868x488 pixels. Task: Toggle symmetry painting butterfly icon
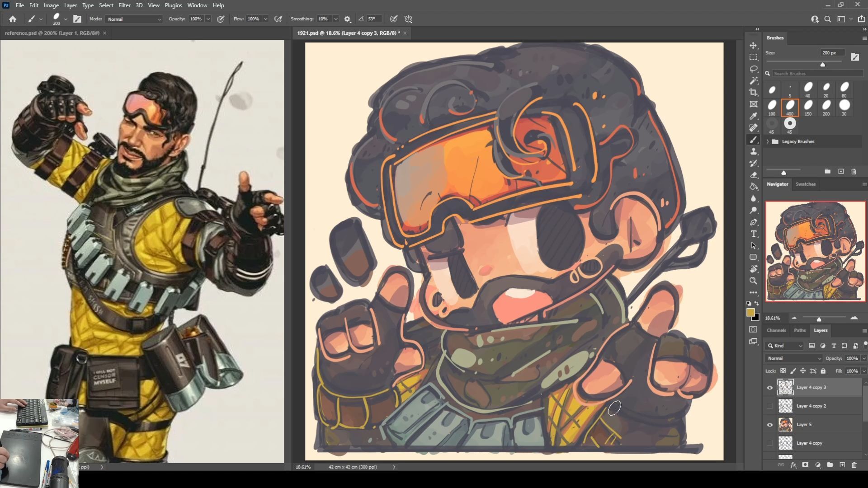[408, 19]
